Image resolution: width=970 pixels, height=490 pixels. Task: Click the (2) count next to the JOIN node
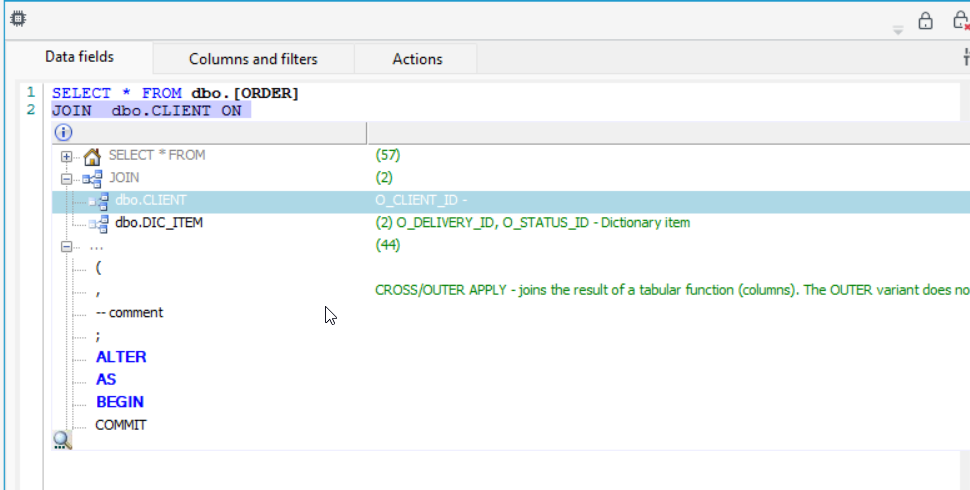click(x=384, y=178)
